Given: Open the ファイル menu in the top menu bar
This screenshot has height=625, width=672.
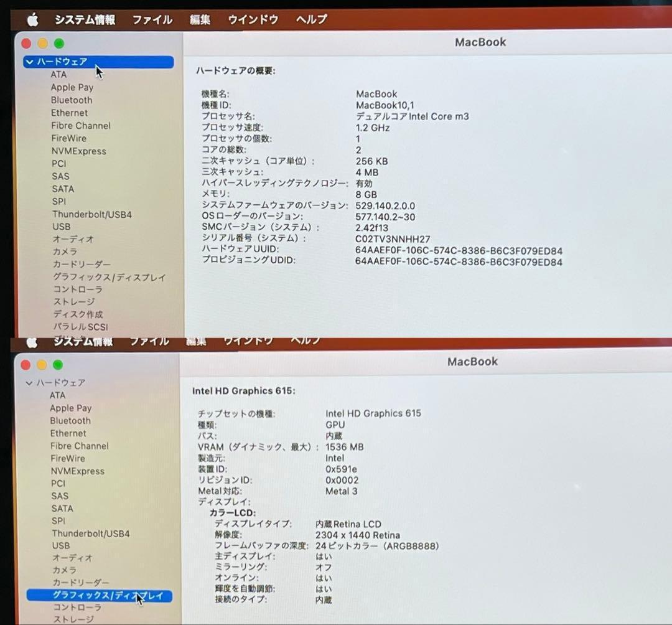Looking at the screenshot, I should (x=152, y=20).
